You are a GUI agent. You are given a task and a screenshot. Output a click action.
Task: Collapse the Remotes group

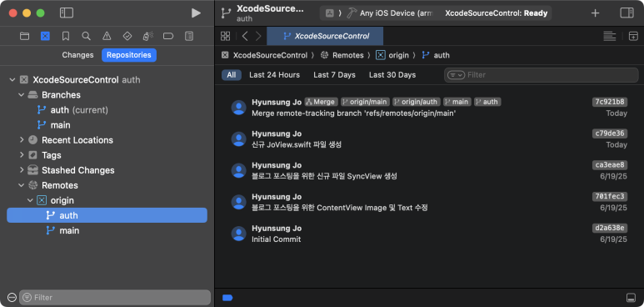22,185
